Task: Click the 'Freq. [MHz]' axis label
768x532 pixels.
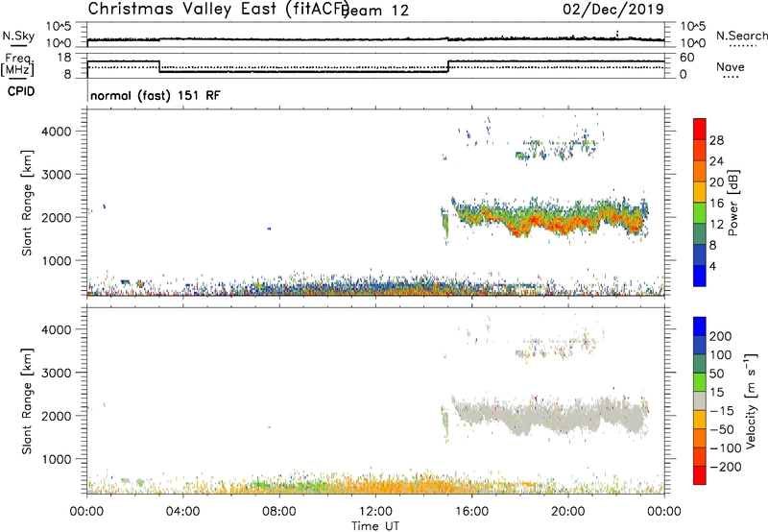Action: pos(17,64)
